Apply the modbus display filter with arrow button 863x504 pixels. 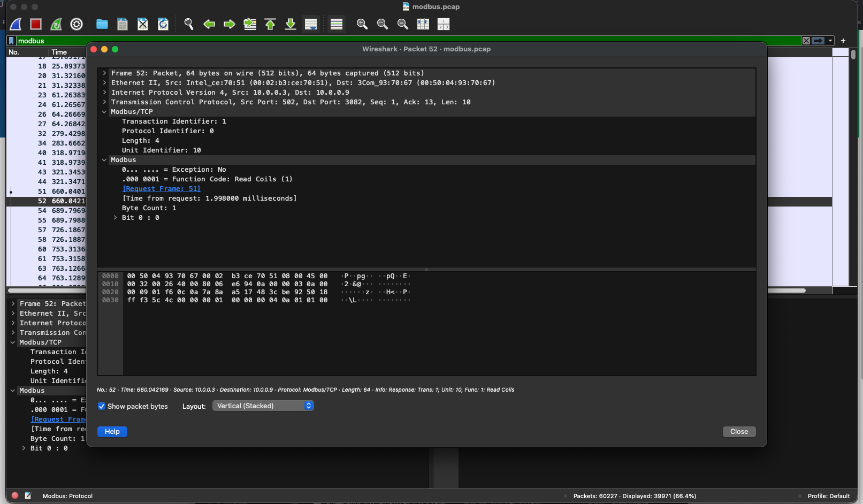pyautogui.click(x=818, y=40)
